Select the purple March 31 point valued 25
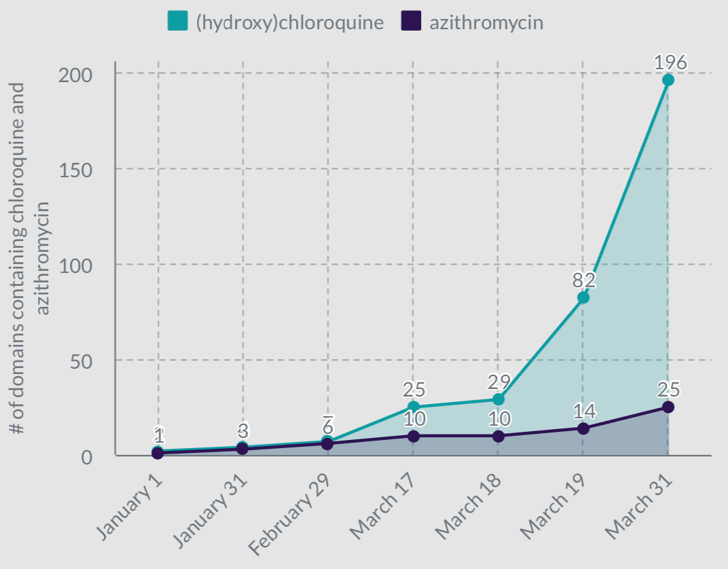 coord(668,407)
